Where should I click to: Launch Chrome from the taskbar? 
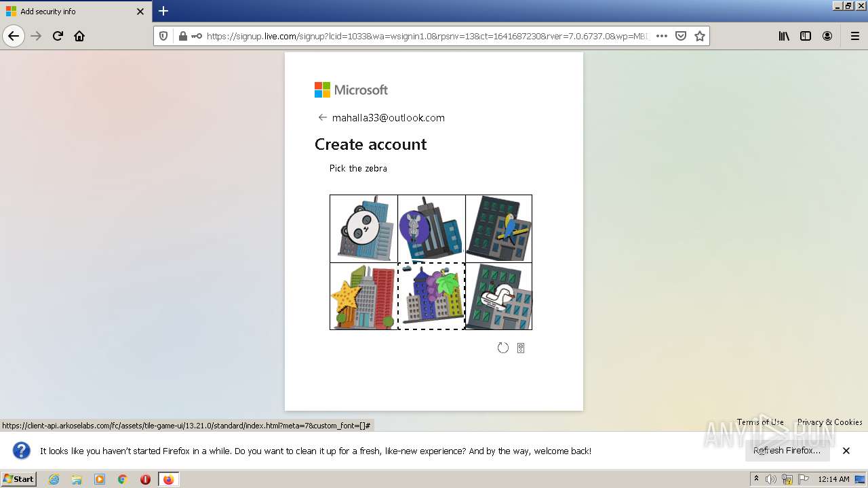[x=123, y=479]
